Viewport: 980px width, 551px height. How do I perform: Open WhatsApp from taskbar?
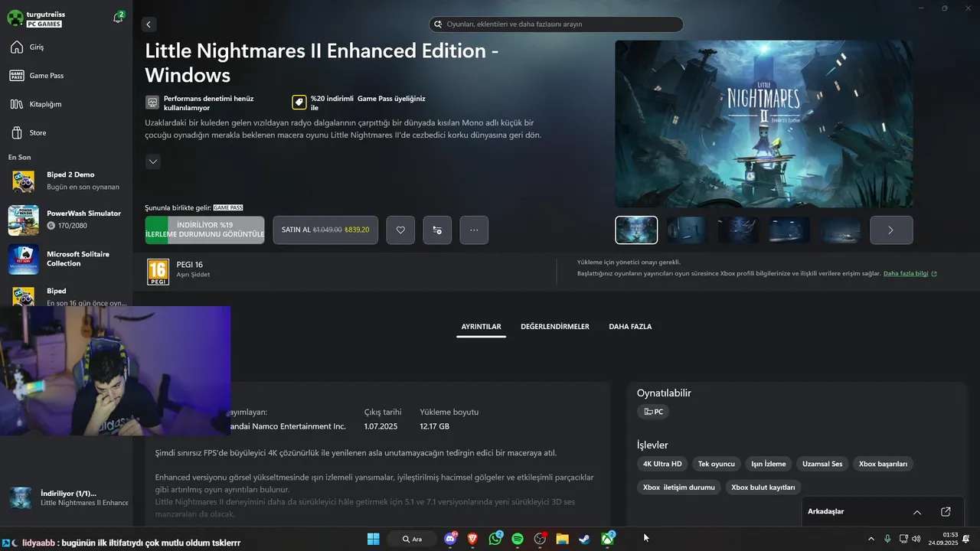click(x=495, y=539)
